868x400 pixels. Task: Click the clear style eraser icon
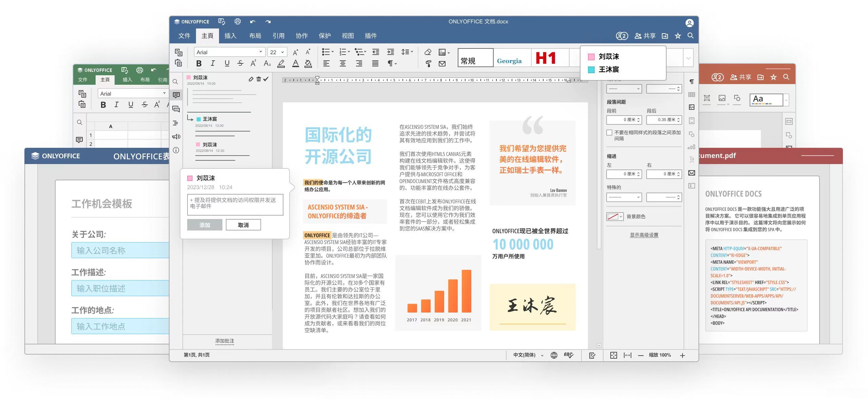click(x=428, y=52)
